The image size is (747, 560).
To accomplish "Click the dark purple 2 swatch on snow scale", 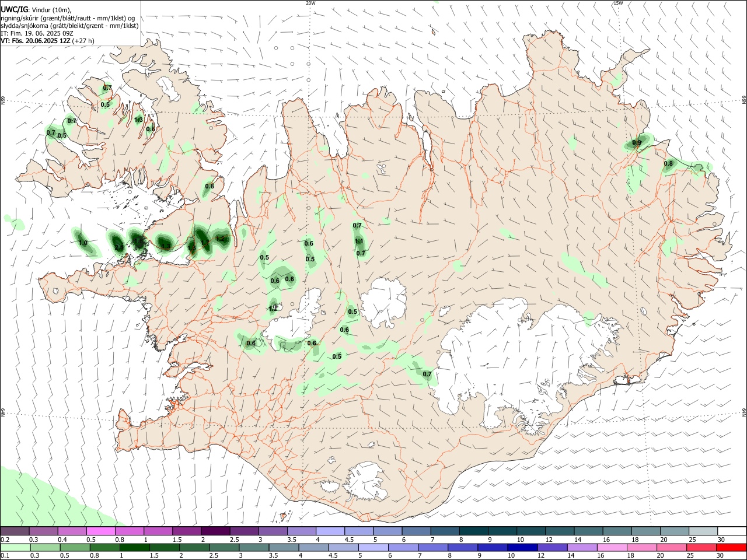I will (215, 531).
